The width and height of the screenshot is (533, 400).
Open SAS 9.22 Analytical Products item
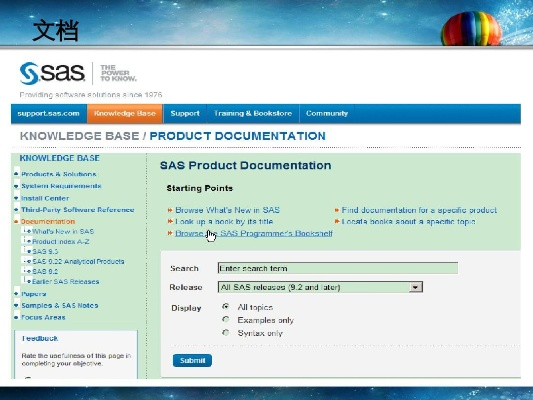pyautogui.click(x=78, y=261)
